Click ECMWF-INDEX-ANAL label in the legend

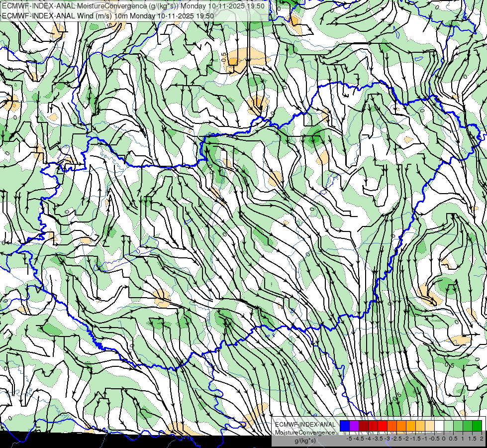[305, 425]
